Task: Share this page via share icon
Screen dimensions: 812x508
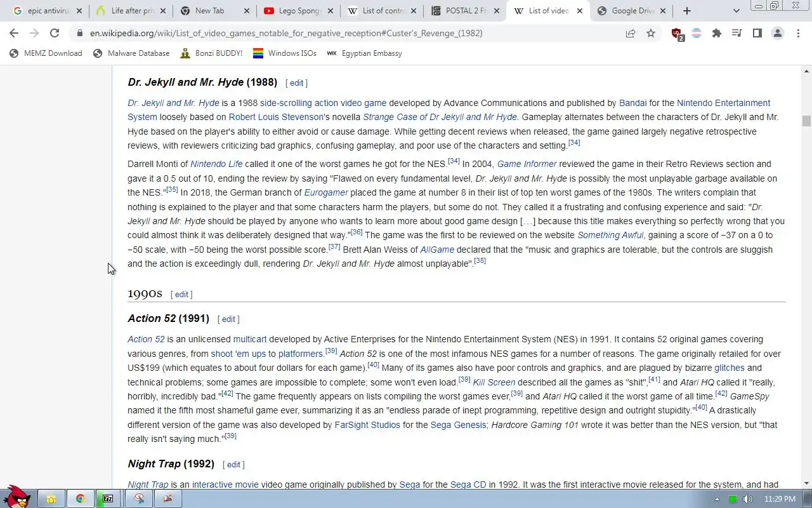Action: 631,33
